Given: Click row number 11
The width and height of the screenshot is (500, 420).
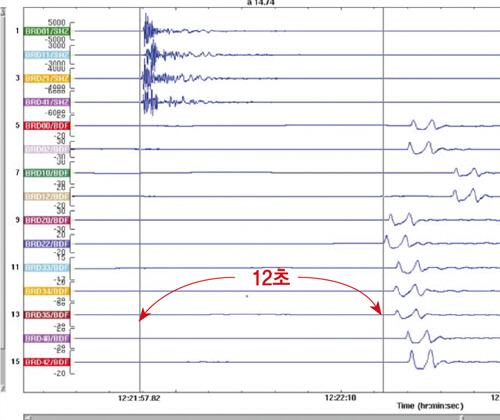Looking at the screenshot, I should pyautogui.click(x=15, y=267).
